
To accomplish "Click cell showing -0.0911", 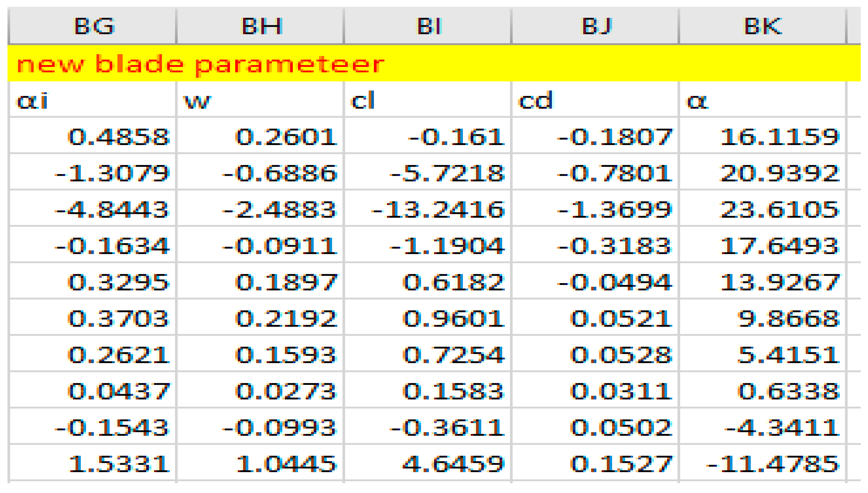I will click(x=260, y=246).
